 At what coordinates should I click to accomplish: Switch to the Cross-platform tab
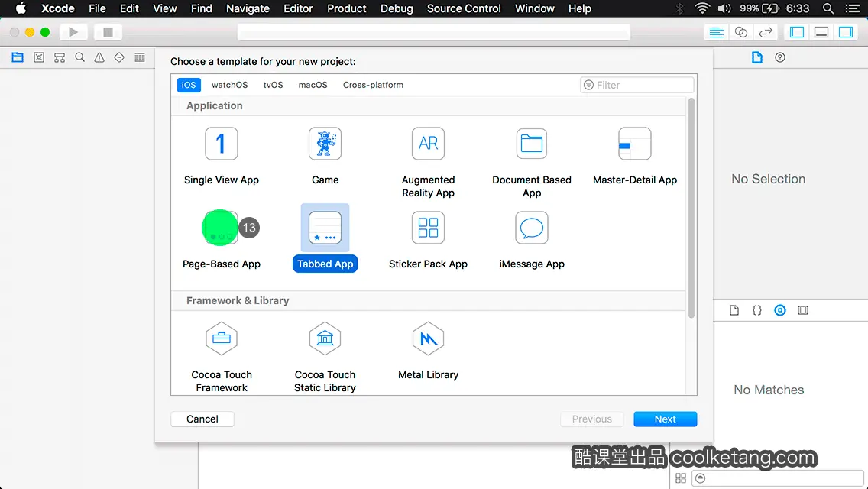click(373, 85)
